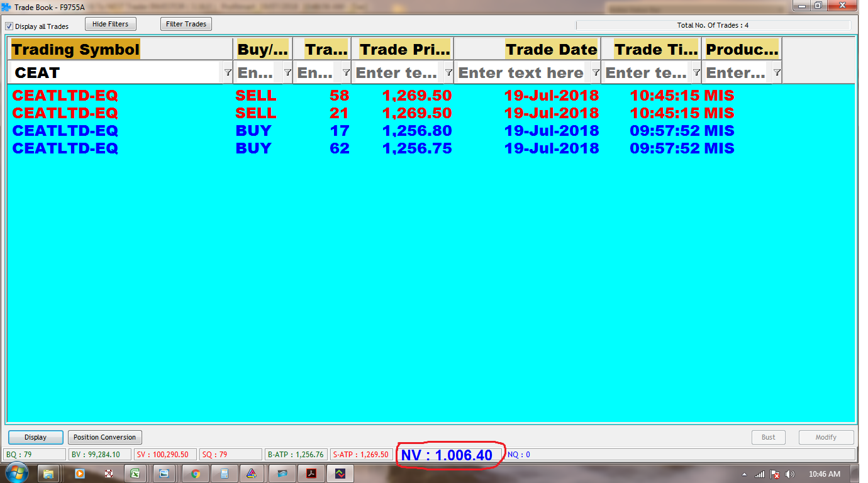Screen dimensions: 868x483
Task: Open Google Chrome from taskbar
Action: 196,474
